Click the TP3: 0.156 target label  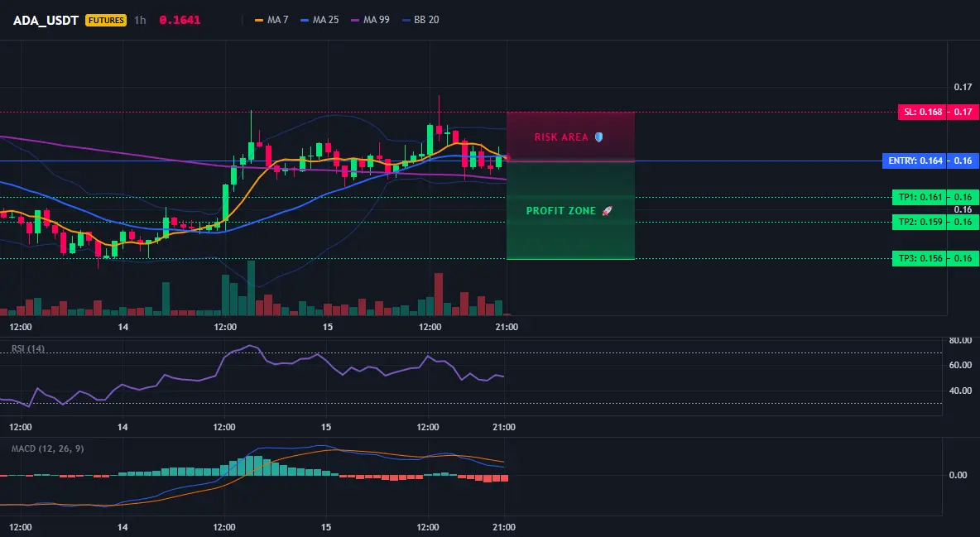919,258
